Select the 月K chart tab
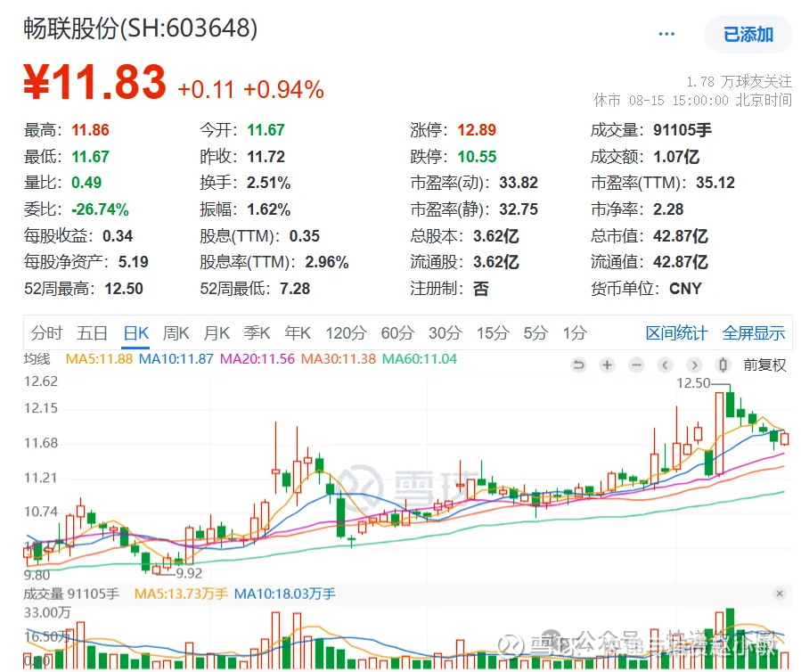801x672 pixels. point(217,333)
